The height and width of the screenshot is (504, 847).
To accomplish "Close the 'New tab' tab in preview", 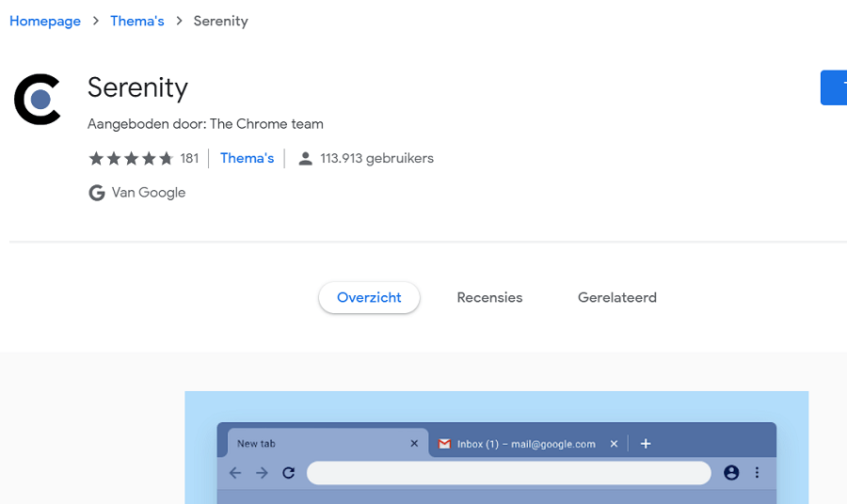I will point(414,444).
